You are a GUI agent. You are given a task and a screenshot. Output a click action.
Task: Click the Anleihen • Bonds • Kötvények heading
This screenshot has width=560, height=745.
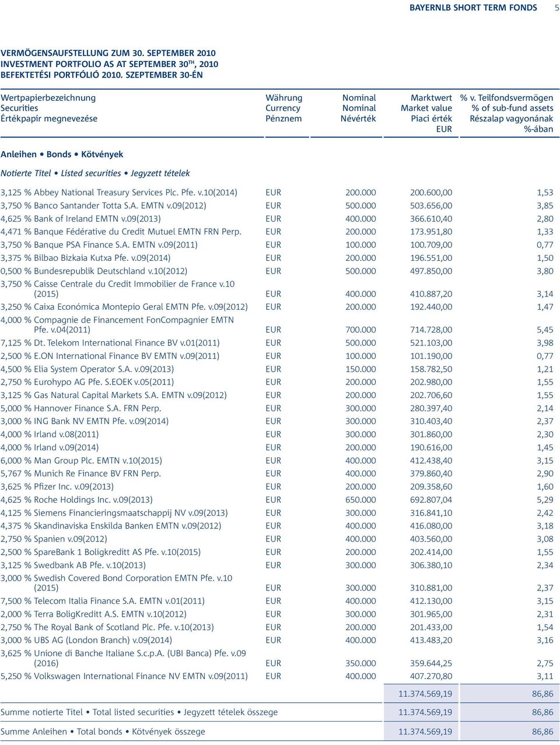click(62, 155)
